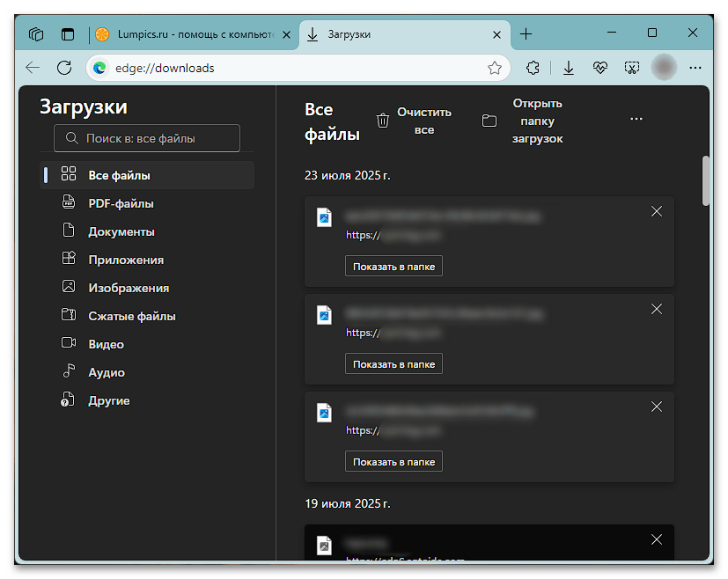Switch to the Lumpics.ru tab
The height and width of the screenshot is (579, 728).
coord(185,34)
